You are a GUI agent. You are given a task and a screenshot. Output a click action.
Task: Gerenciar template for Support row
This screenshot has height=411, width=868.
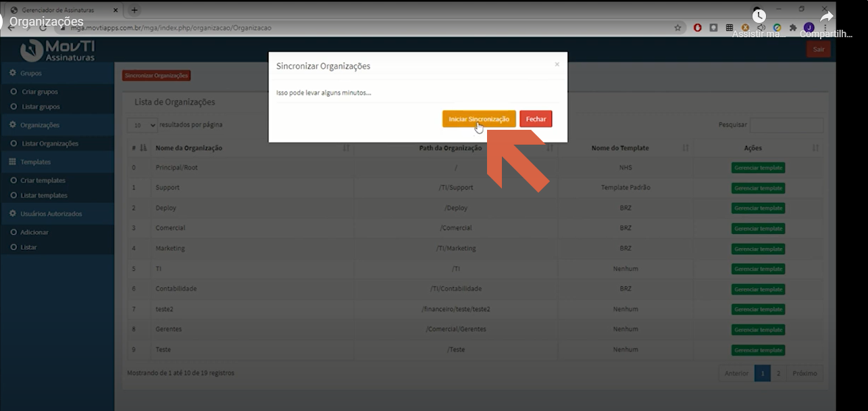click(758, 188)
